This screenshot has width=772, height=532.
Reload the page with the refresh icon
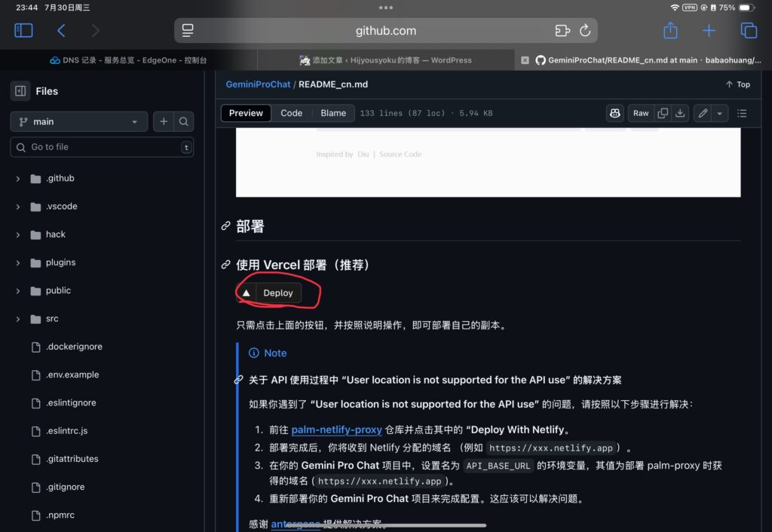pyautogui.click(x=585, y=30)
